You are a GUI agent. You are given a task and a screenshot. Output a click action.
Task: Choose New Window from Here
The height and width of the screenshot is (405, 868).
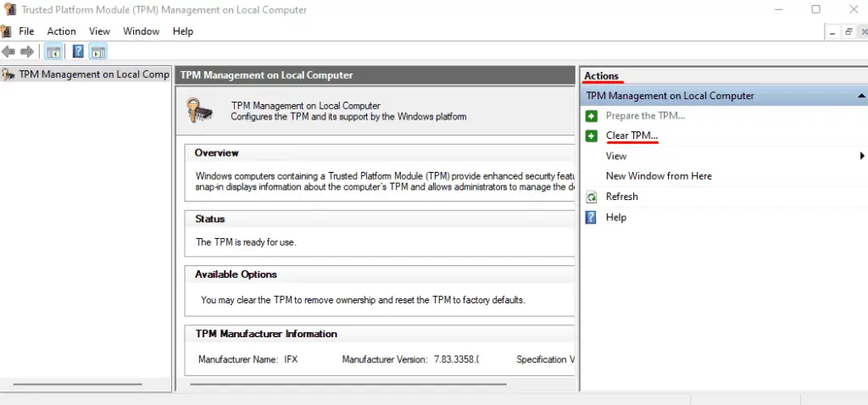(659, 176)
